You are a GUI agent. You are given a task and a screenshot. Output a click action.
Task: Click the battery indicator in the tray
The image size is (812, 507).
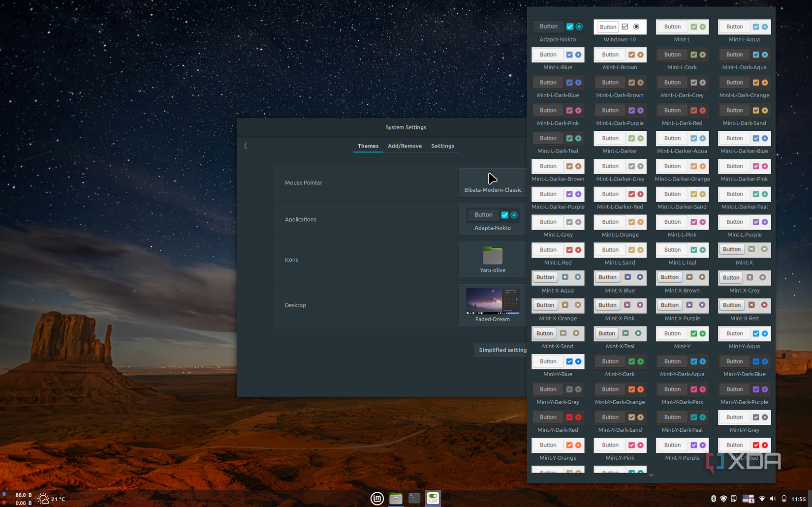pyautogui.click(x=784, y=498)
